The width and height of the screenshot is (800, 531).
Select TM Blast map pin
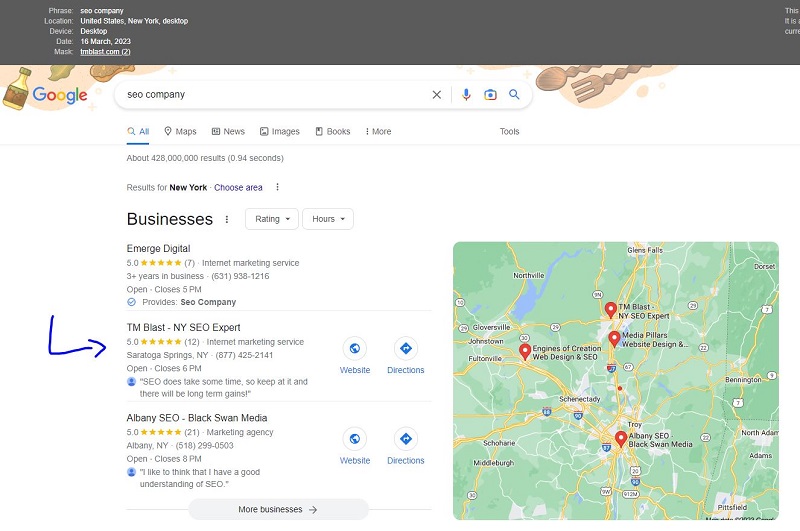click(x=610, y=310)
